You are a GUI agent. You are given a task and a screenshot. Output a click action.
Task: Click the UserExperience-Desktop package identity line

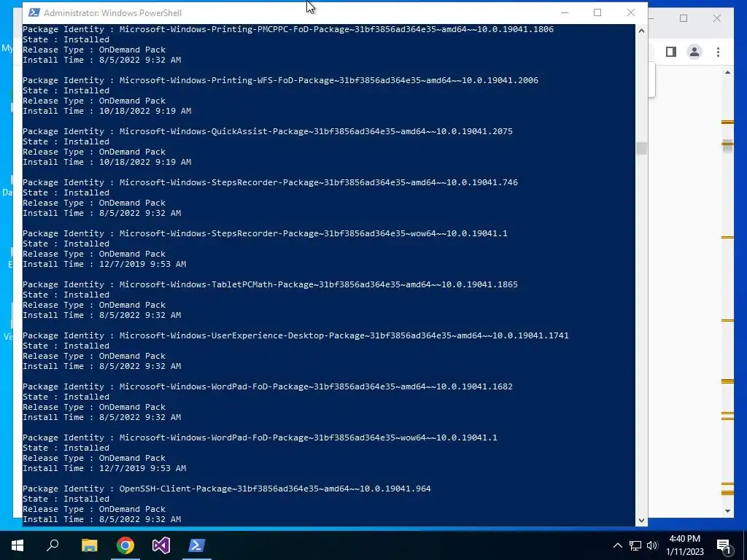tap(295, 335)
